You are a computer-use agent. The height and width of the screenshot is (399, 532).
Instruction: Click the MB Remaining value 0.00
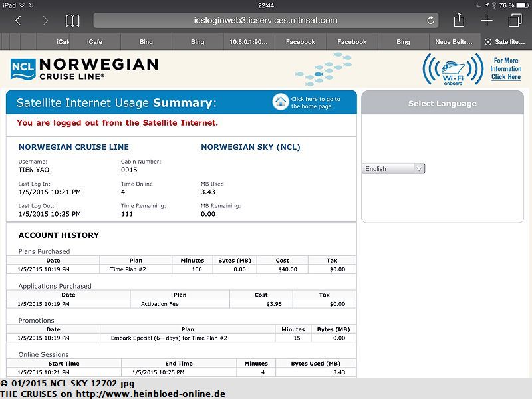[208, 214]
